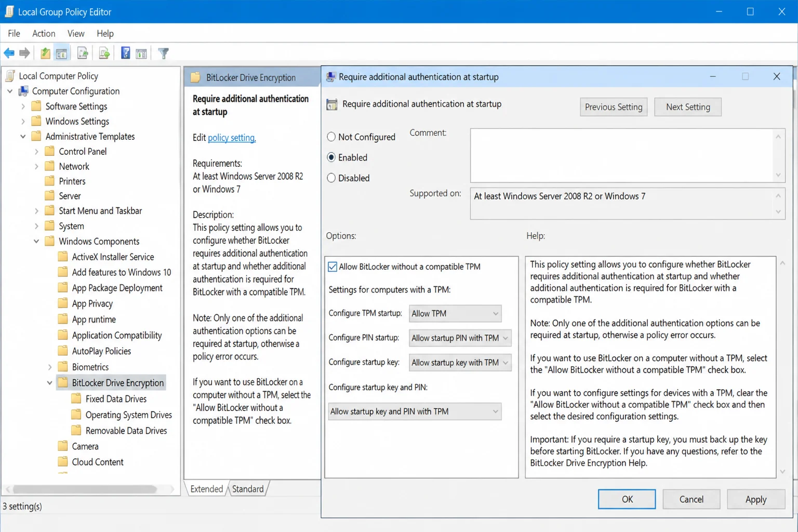Confirm the dialog with OK

pos(627,499)
